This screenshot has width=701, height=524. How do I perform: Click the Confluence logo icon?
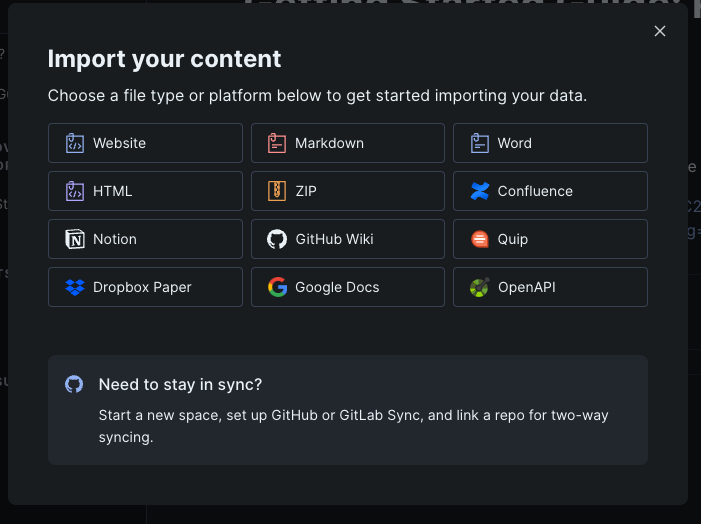click(x=480, y=191)
